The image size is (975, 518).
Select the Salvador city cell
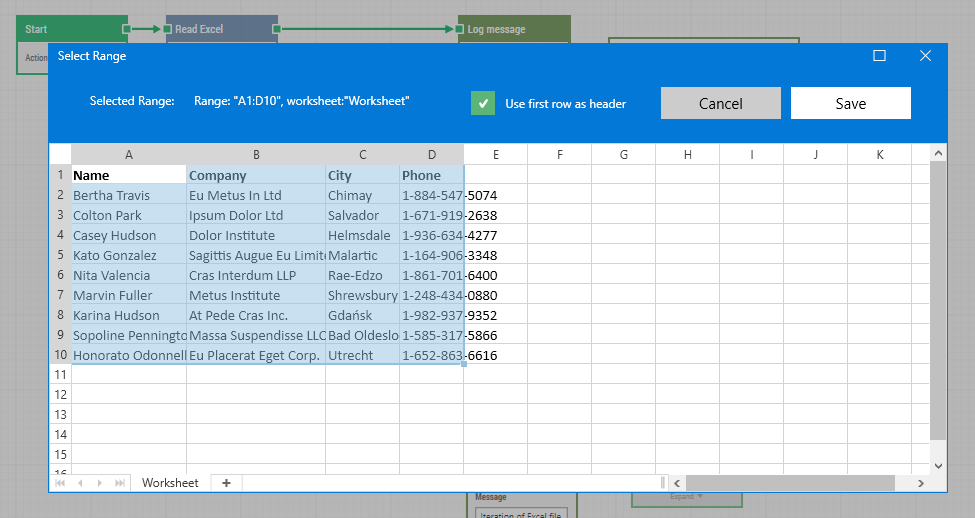[363, 215]
